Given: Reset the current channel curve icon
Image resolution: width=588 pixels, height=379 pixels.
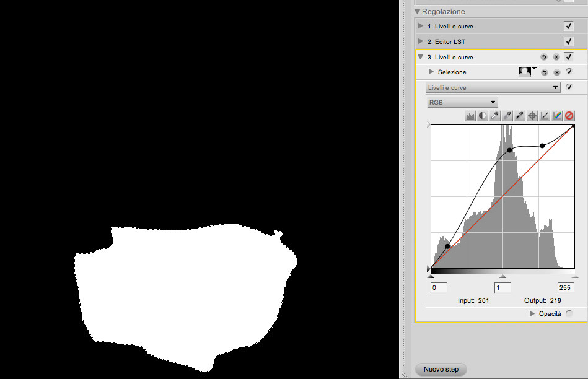Looking at the screenshot, I should 545,116.
